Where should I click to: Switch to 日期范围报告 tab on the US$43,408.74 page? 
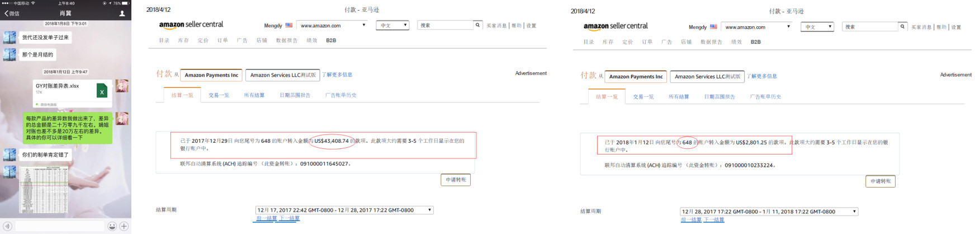pos(295,95)
